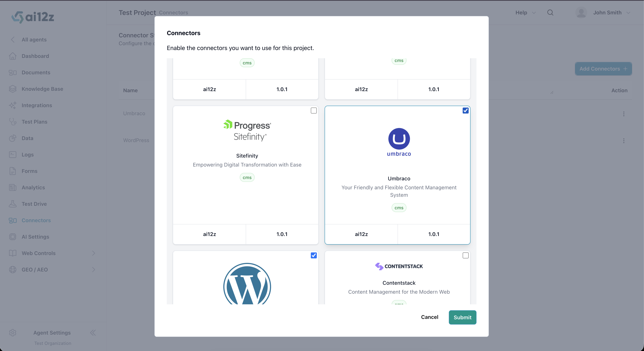This screenshot has width=644, height=351.
Task: Click the Dashboard home icon
Action: pos(13,56)
